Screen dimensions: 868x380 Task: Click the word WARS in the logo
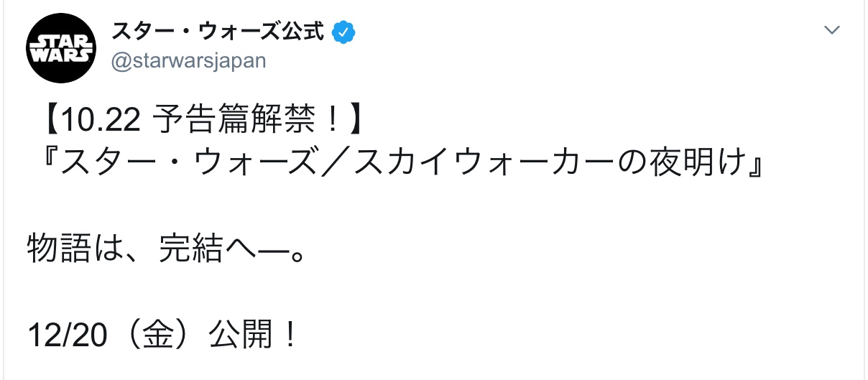(x=61, y=55)
